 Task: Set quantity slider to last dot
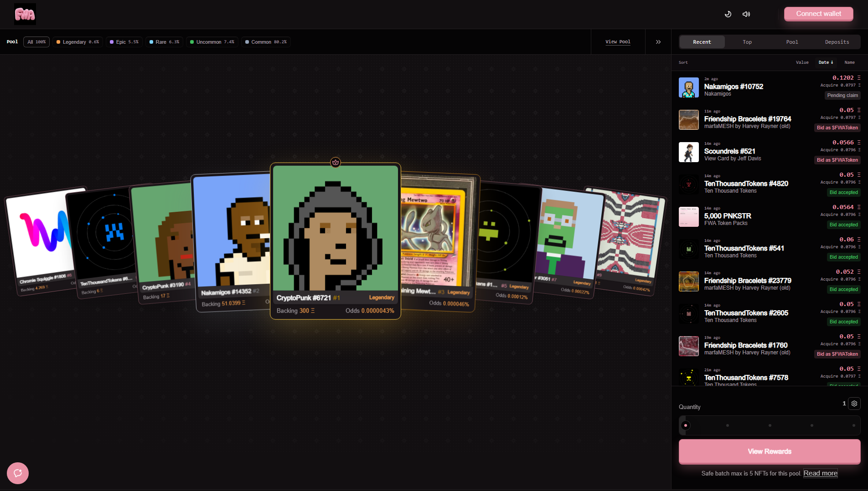(x=854, y=425)
